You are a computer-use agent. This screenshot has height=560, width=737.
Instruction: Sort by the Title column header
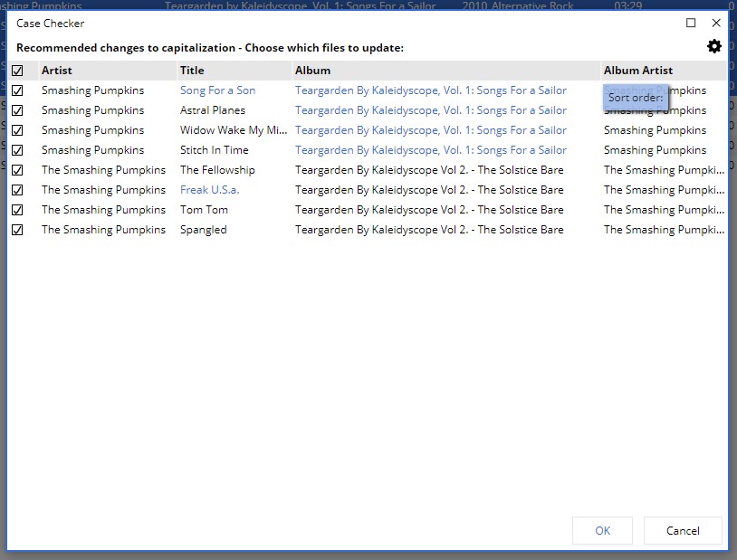coord(234,71)
